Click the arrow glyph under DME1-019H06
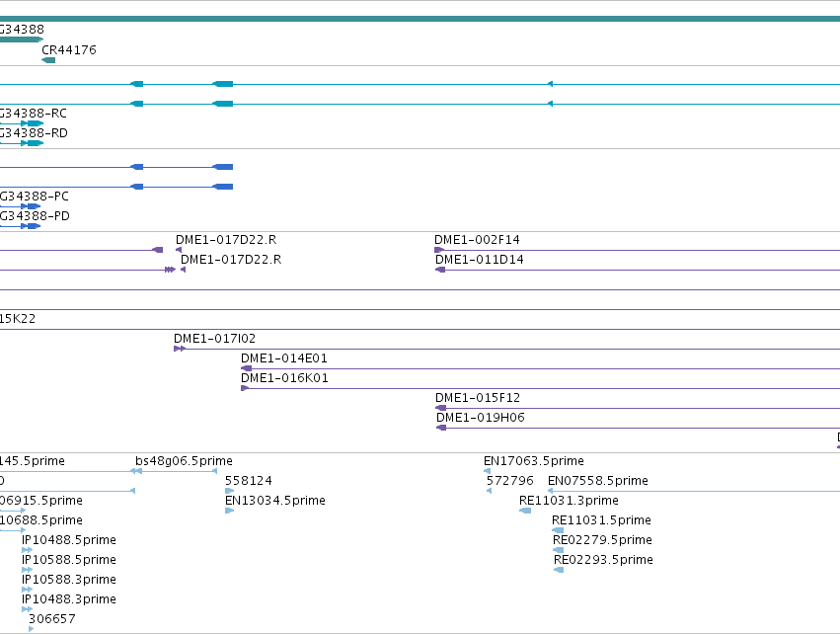This screenshot has width=840, height=634. [441, 428]
